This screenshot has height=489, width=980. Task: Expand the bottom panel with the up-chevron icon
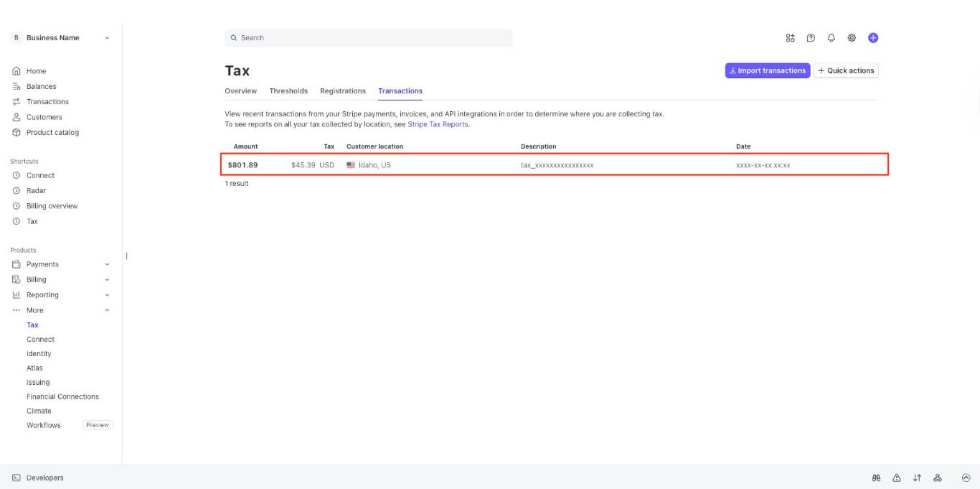click(x=966, y=478)
